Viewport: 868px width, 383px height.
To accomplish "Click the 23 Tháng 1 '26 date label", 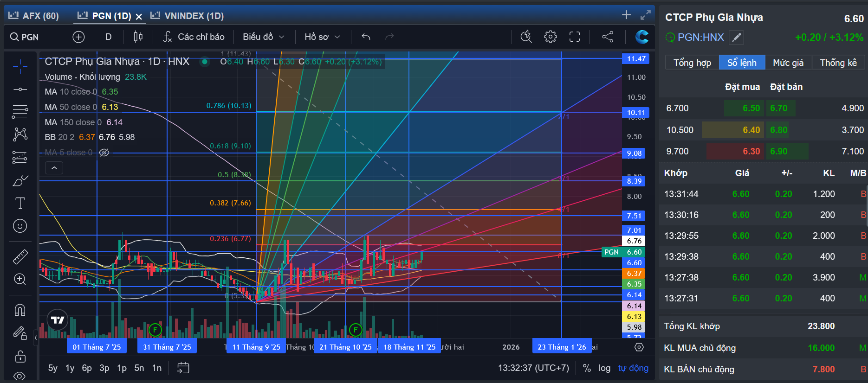I will coord(562,347).
